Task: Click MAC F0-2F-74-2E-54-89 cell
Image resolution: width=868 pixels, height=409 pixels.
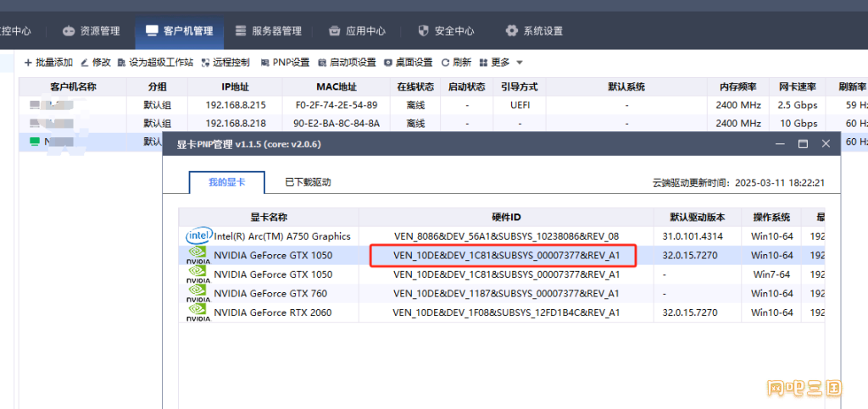Action: (x=337, y=105)
